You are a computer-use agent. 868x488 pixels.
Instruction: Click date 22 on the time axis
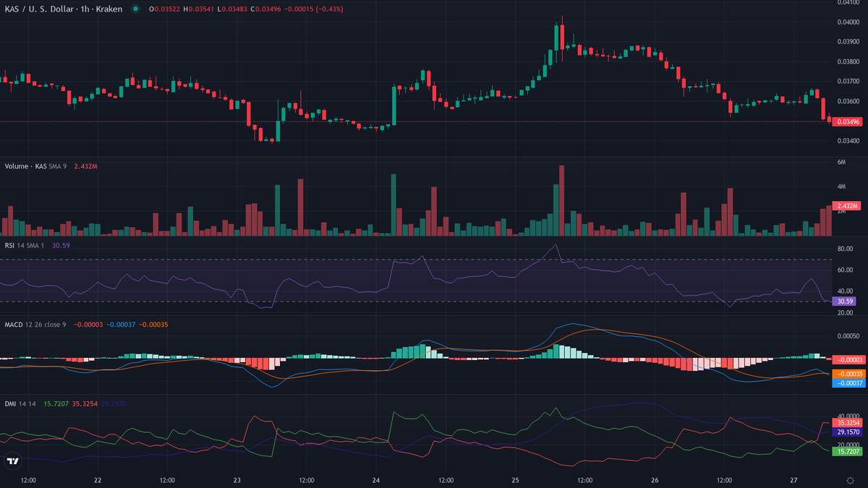pos(98,480)
